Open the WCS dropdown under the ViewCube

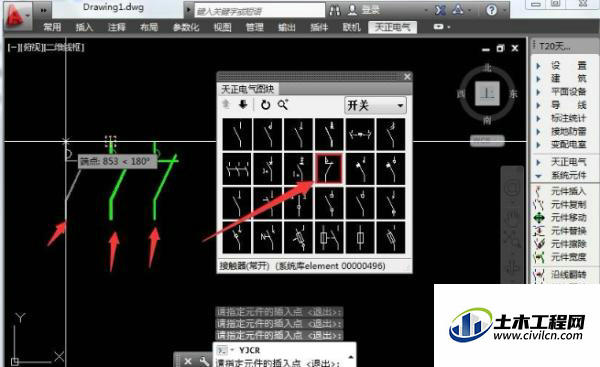tap(487, 141)
